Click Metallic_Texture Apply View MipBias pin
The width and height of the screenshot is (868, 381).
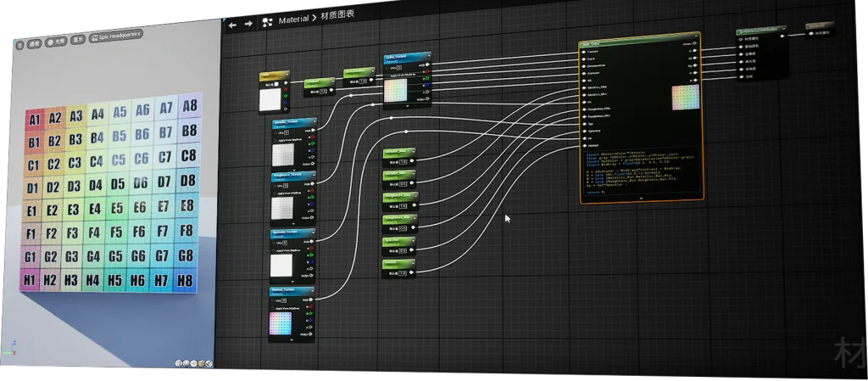click(275, 140)
